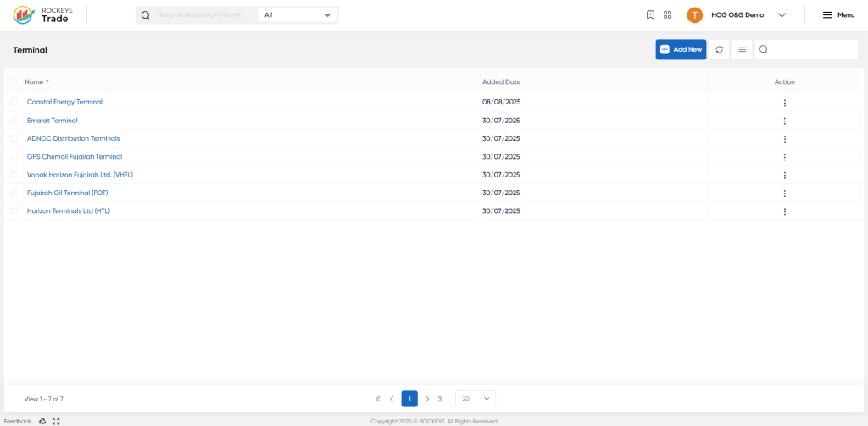Open actions for ADNOC Distribution Terminals
The width and height of the screenshot is (868, 426).
[x=784, y=139]
